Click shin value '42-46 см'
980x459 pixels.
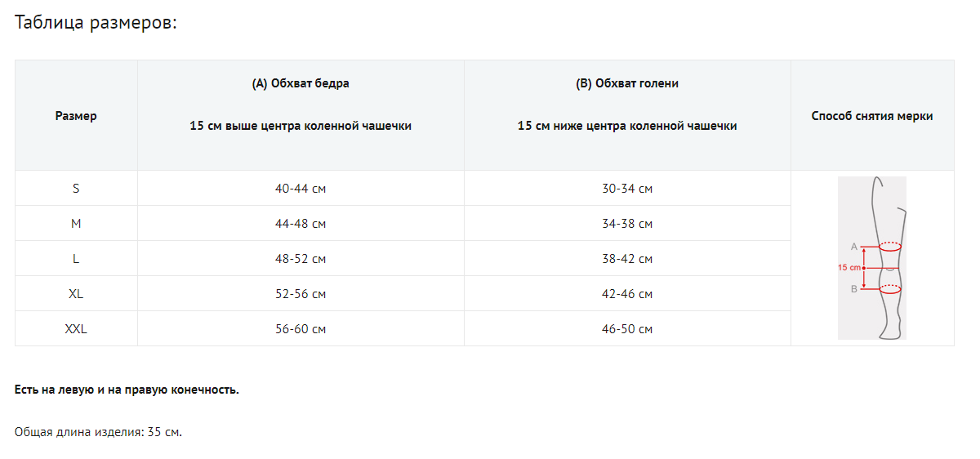(627, 294)
